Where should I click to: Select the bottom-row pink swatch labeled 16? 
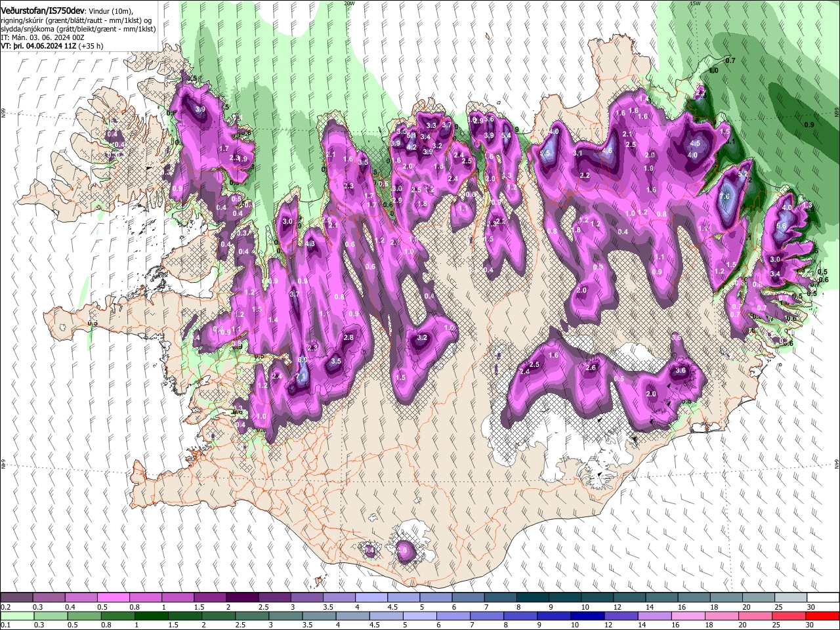[x=688, y=616]
